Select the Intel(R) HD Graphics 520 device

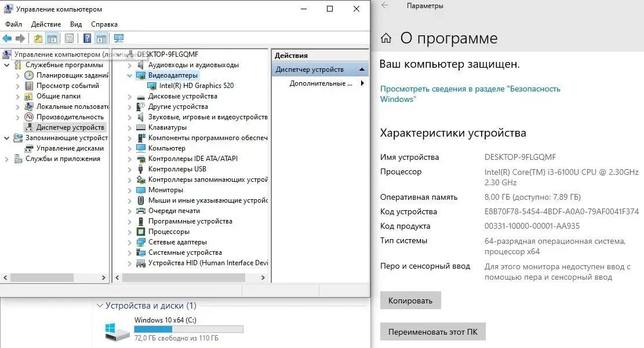196,86
